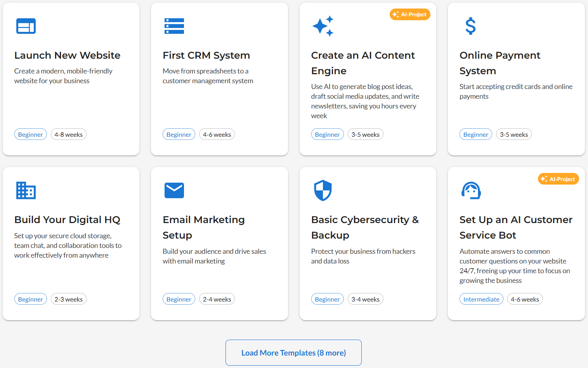Click the First CRM System card title

[x=206, y=55]
